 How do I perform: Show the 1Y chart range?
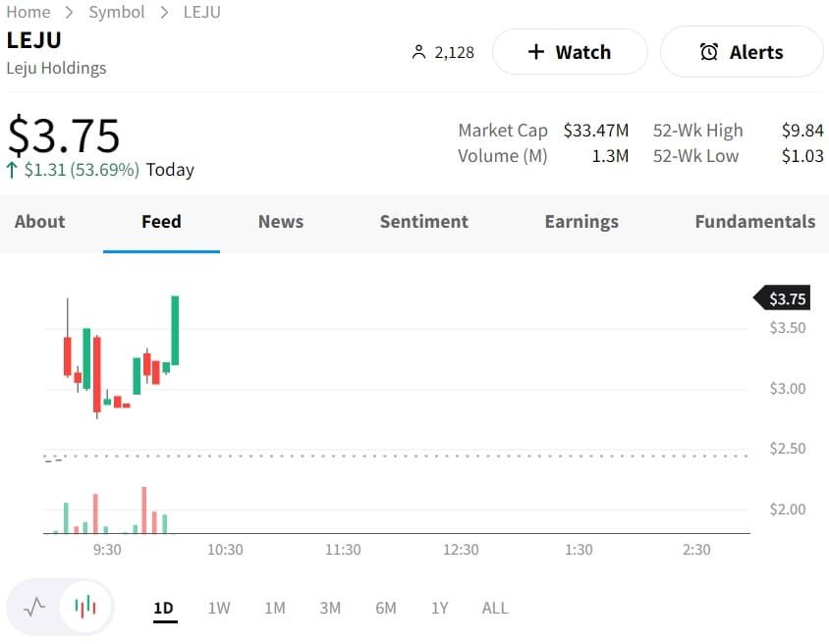[x=440, y=608]
